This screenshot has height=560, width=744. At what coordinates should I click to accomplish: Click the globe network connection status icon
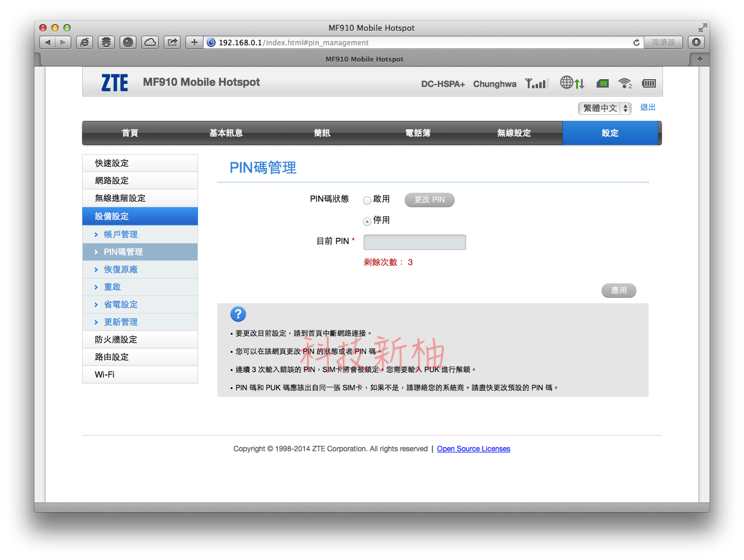(572, 83)
